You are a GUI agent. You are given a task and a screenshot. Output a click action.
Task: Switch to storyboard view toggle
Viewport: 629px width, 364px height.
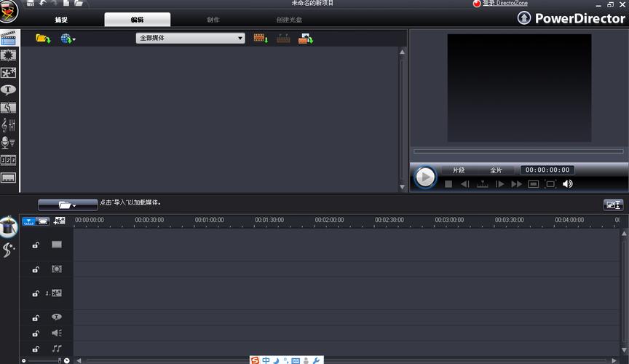[43, 221]
